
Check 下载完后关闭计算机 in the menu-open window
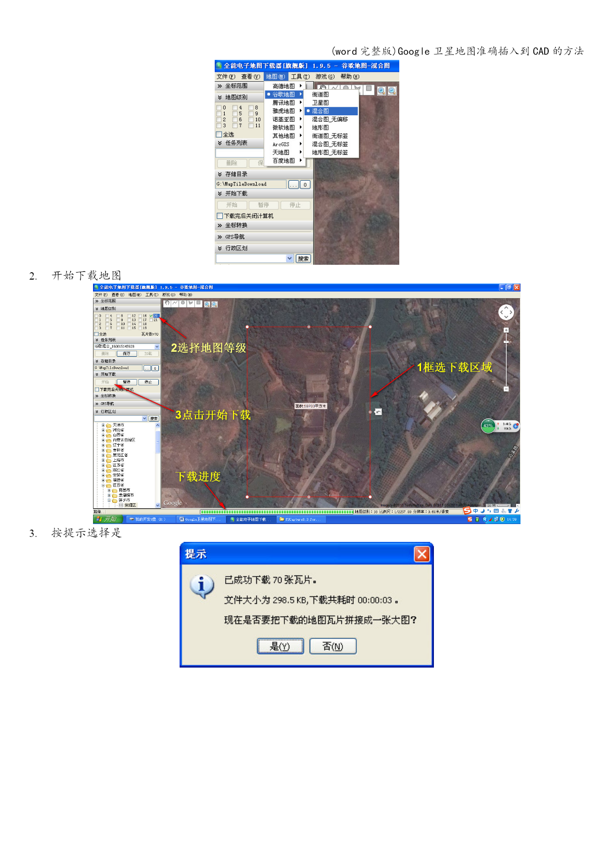[220, 216]
